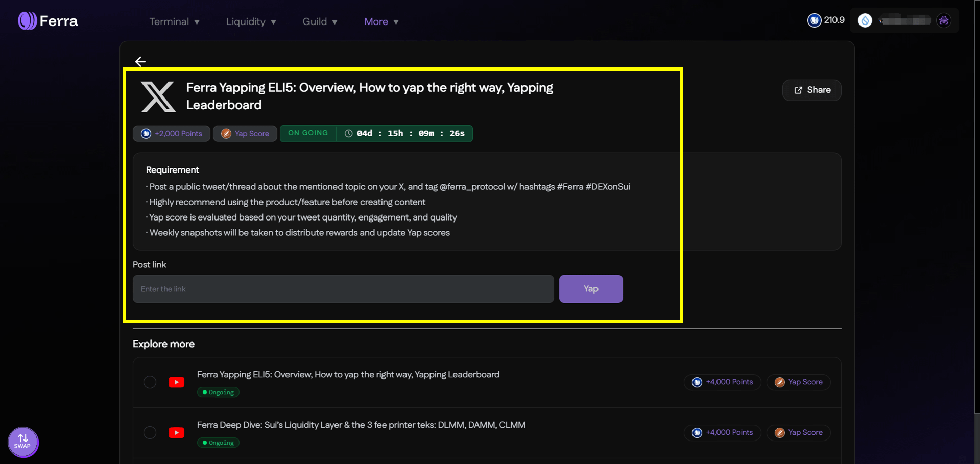The image size is (980, 464).
Task: Click Yap Score text in Ferra Yapping ELI5 row
Action: pyautogui.click(x=805, y=382)
